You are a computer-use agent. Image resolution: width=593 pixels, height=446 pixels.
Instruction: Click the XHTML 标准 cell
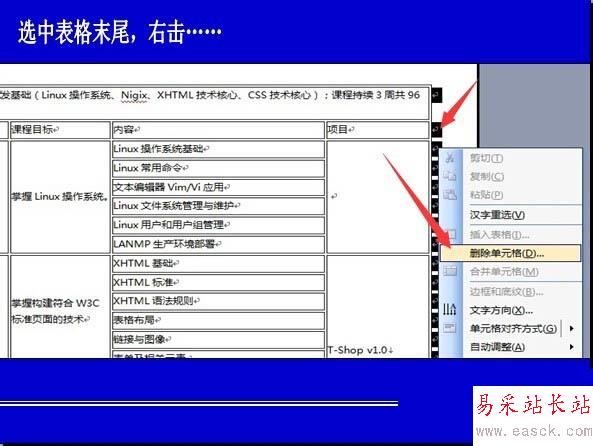pyautogui.click(x=218, y=283)
